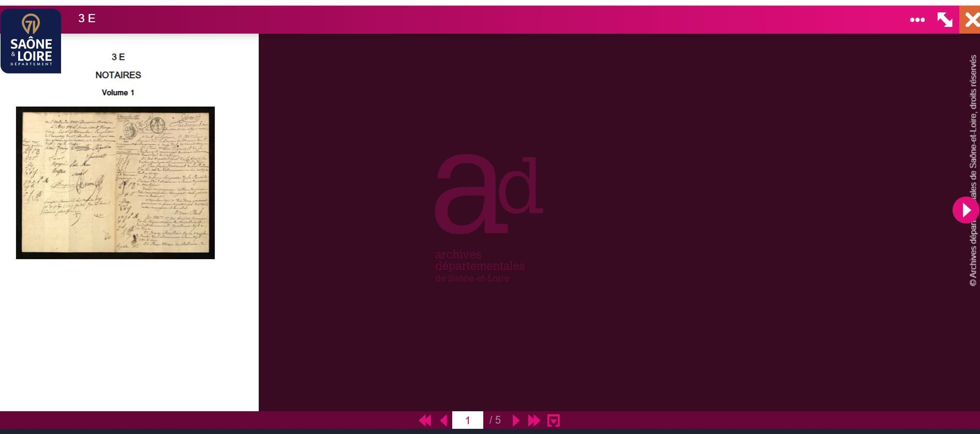Click the round pink next arrow on right edge
This screenshot has height=434, width=980.
(x=966, y=210)
